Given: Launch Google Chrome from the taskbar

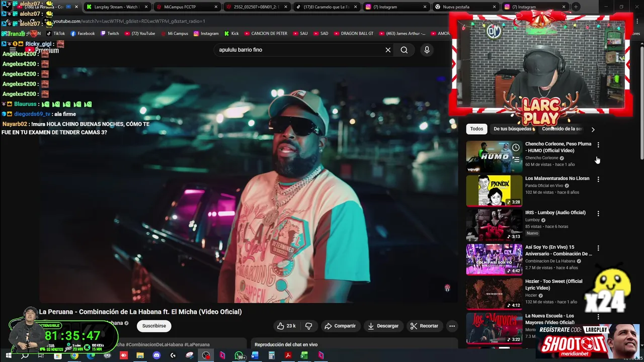Looking at the screenshot, I should point(74,355).
